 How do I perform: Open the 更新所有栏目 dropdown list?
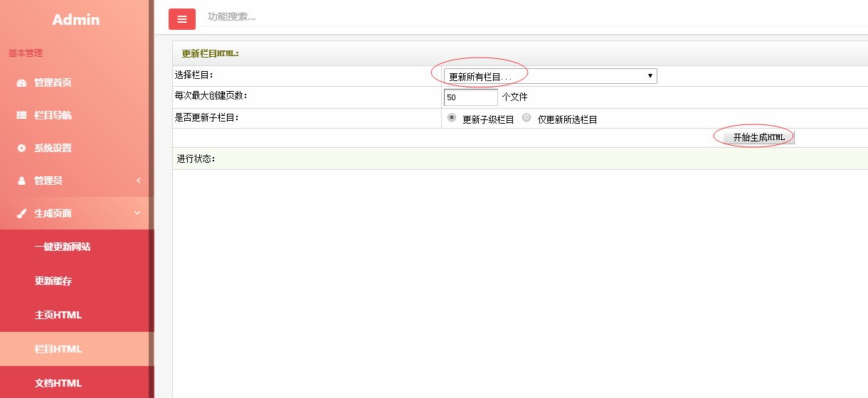click(x=550, y=76)
